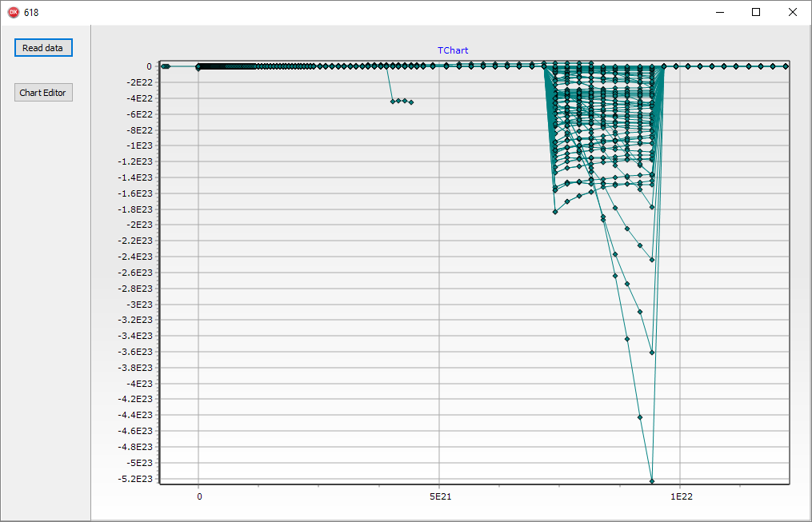Select the lowest data point near -5.2E23

652,481
